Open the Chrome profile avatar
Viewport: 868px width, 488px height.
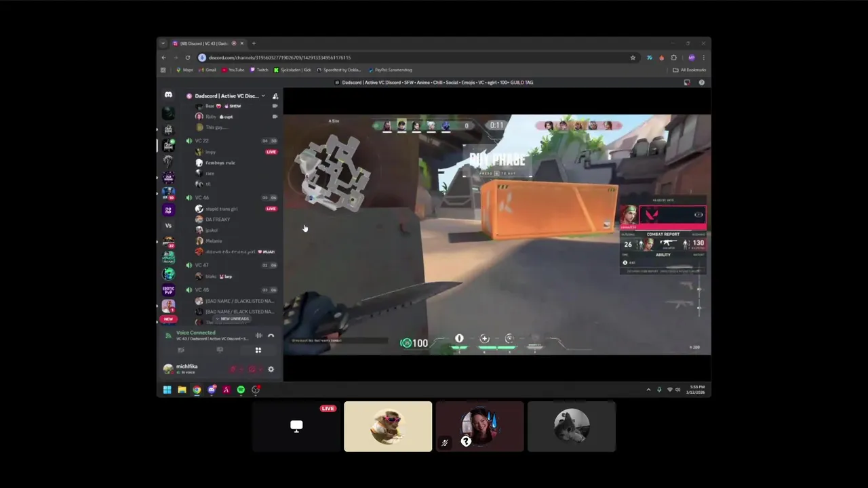(692, 58)
